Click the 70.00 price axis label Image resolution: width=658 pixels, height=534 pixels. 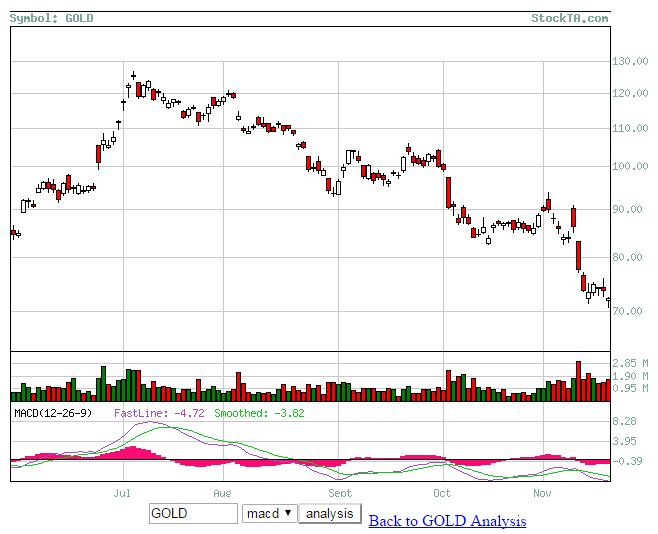627,311
